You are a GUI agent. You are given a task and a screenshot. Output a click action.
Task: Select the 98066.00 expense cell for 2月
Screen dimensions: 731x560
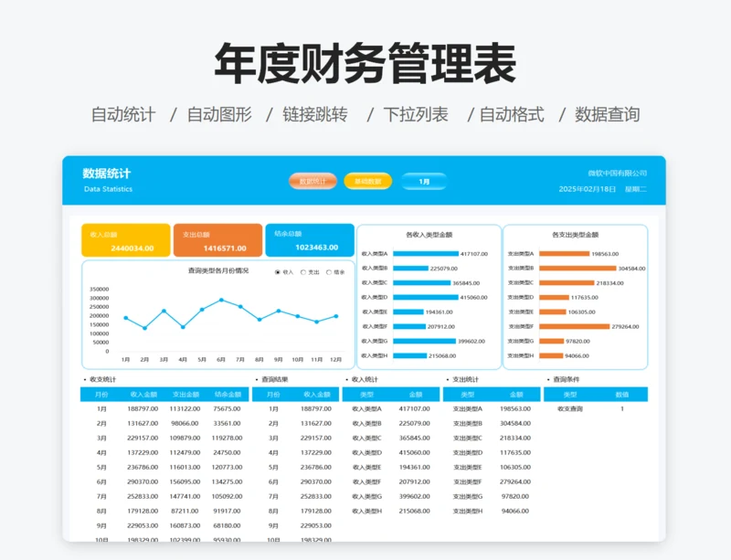[x=185, y=423]
